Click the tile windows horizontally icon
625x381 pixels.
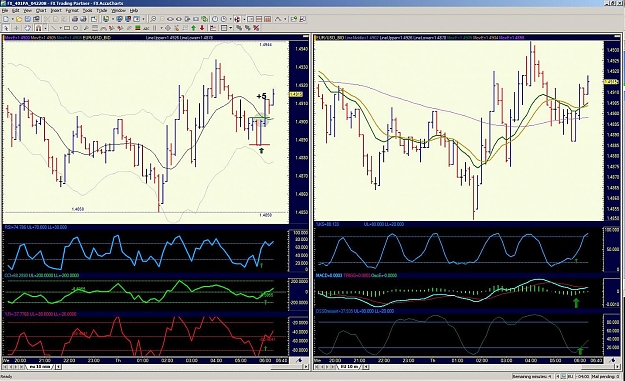coord(259,19)
